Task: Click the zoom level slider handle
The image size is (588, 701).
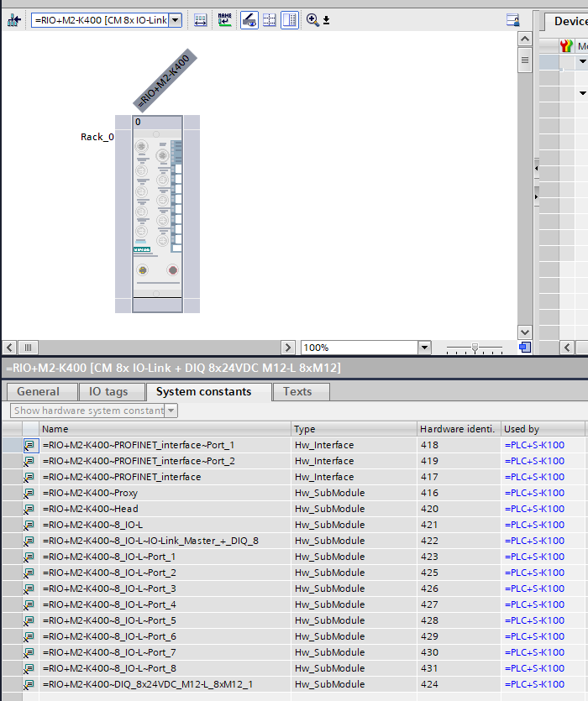Action: (x=475, y=348)
